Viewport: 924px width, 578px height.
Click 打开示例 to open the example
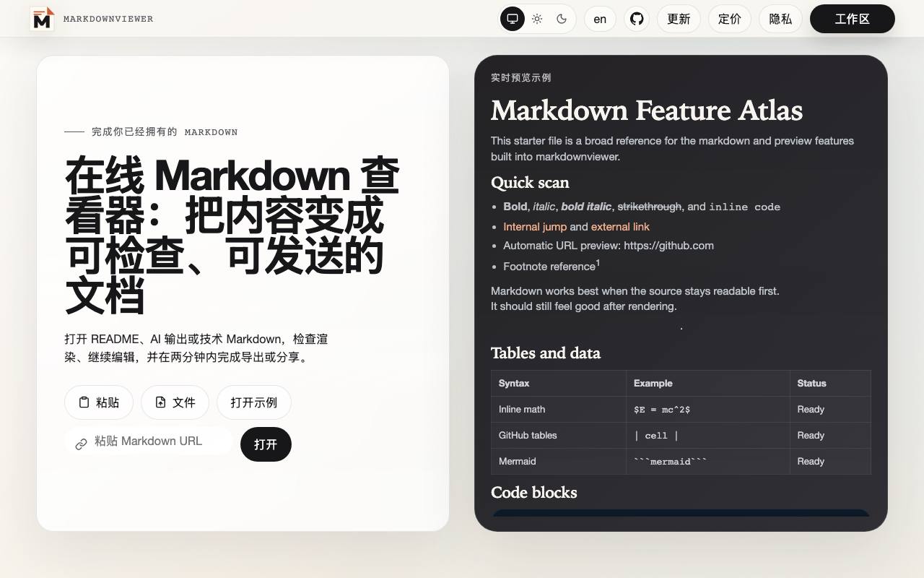click(254, 402)
